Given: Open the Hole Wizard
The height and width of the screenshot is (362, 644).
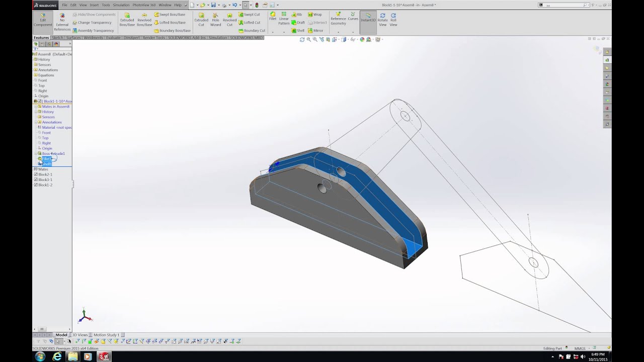Looking at the screenshot, I should (x=215, y=20).
